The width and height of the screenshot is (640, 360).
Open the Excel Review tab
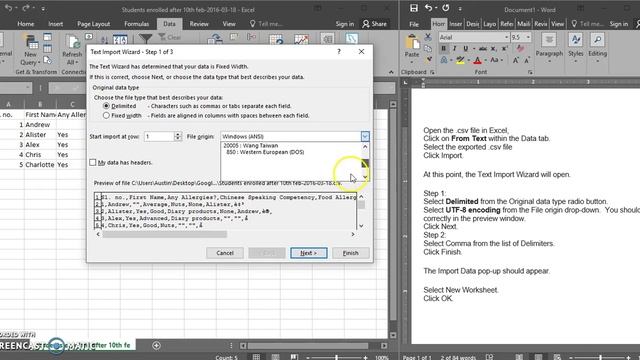click(x=199, y=24)
